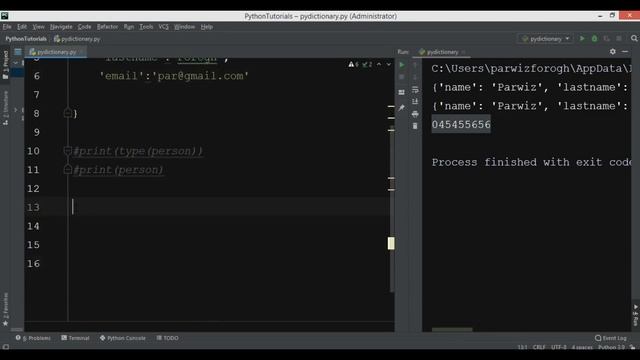The width and height of the screenshot is (640, 360).
Task: Open the Edit menu
Action: coord(22,27)
